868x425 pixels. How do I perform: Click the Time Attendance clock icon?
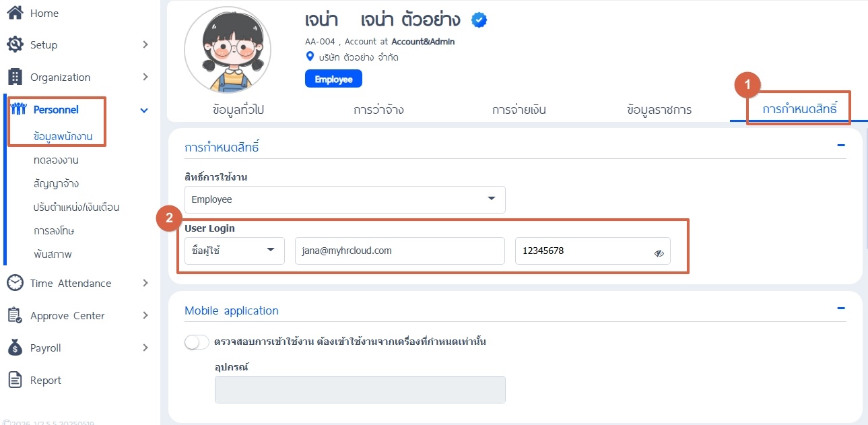(x=15, y=283)
